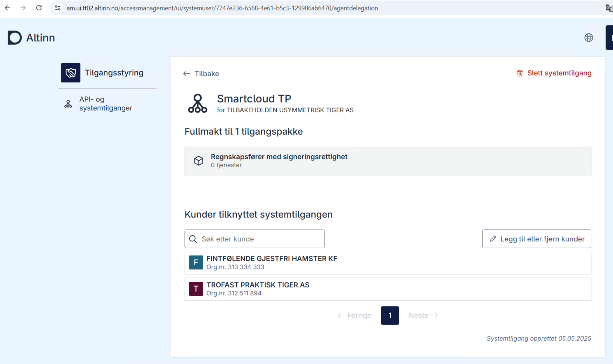Click 'Fullmakt til 1 tilgangspakke' heading
This screenshot has width=613, height=364.
pos(243,131)
